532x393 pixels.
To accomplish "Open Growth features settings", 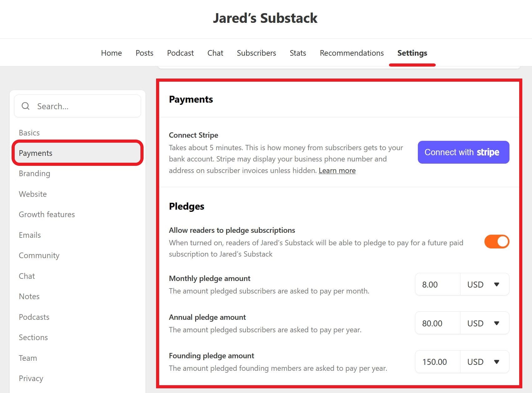I will [x=47, y=214].
